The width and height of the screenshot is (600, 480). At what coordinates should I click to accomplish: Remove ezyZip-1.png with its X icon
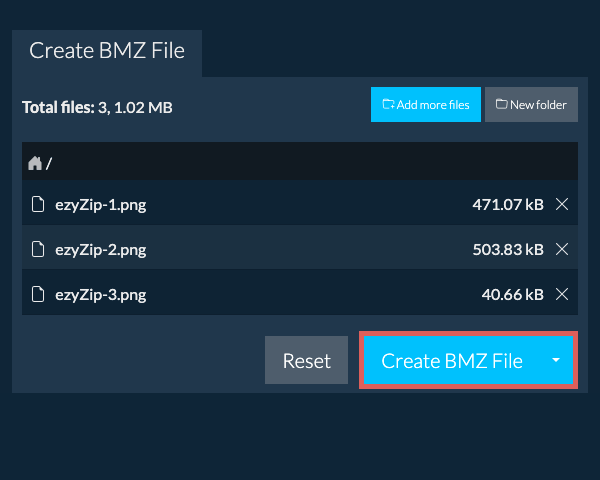[562, 204]
